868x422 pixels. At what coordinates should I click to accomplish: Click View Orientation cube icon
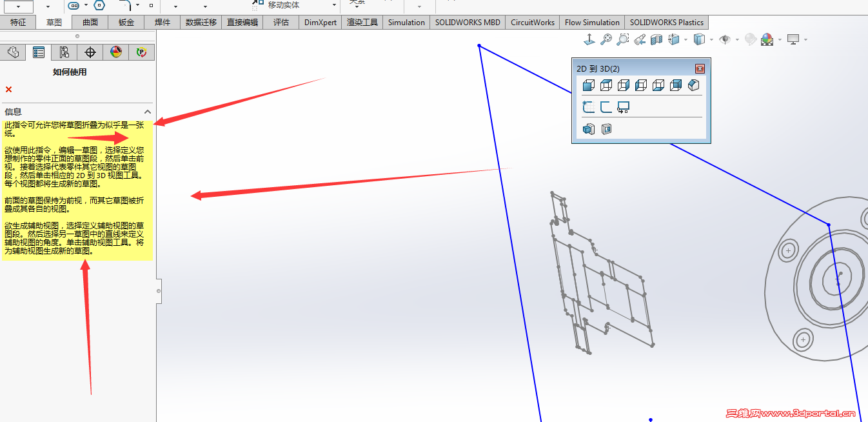674,39
